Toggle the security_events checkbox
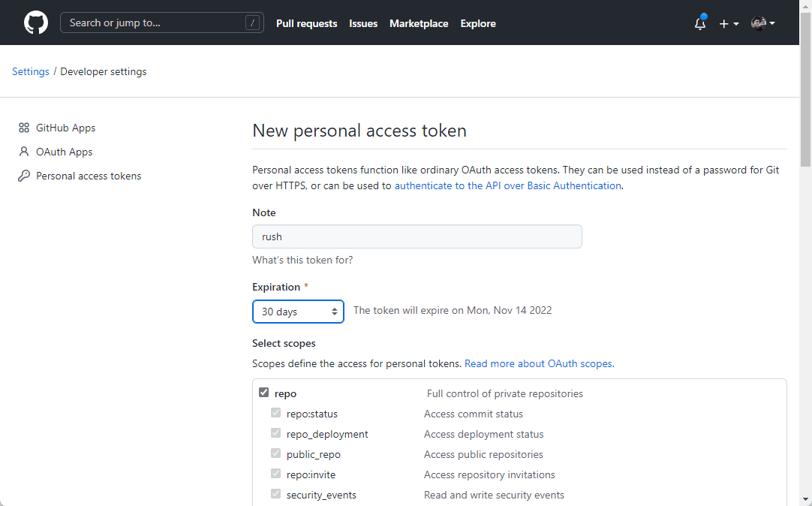The height and width of the screenshot is (506, 812). [275, 493]
